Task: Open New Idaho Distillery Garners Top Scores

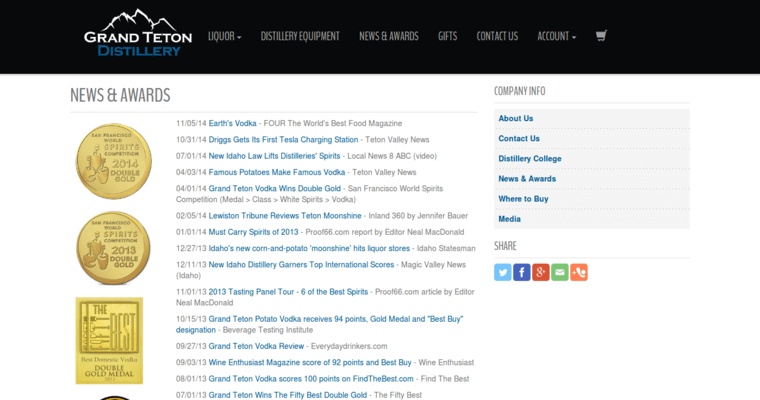Action: click(301, 265)
